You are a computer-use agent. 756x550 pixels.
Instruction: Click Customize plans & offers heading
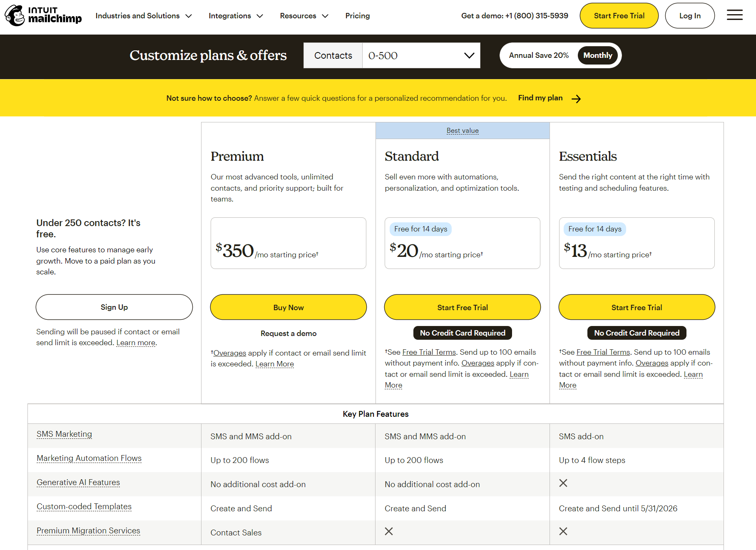(208, 55)
